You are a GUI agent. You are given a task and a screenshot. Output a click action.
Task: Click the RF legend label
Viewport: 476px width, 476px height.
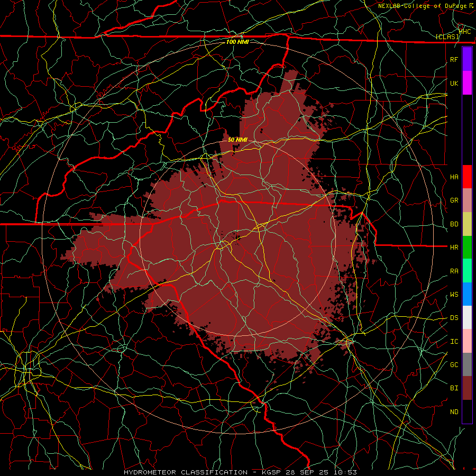click(454, 59)
